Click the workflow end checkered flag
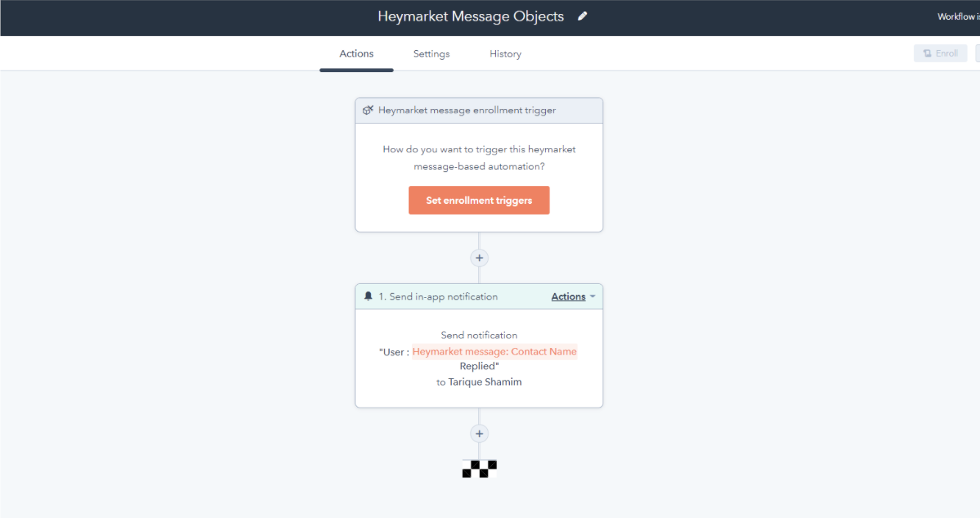The image size is (980, 518). click(x=479, y=469)
